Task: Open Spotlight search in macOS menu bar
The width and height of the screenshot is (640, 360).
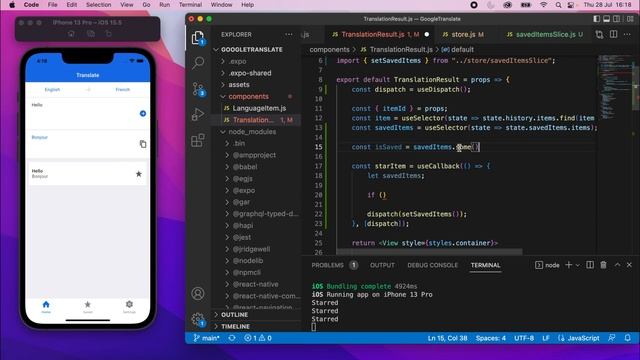Action: [558, 5]
